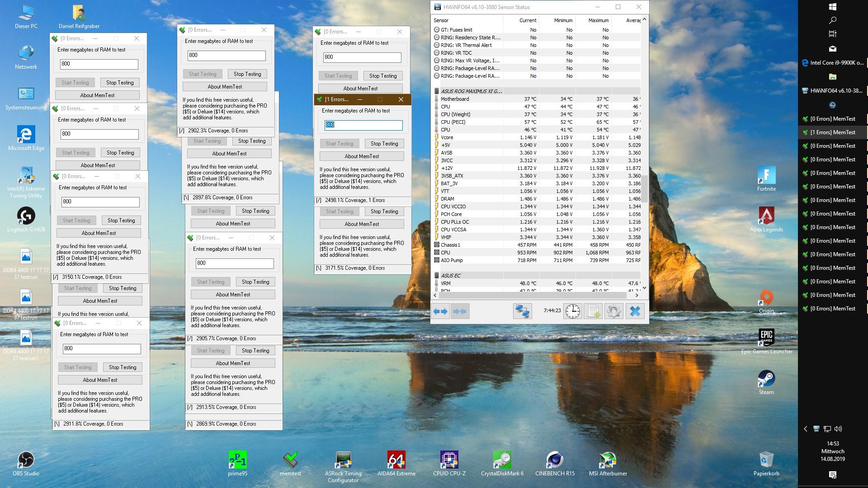
Task: Launch CrystalDiskMark 6 desktop icon
Action: click(502, 464)
